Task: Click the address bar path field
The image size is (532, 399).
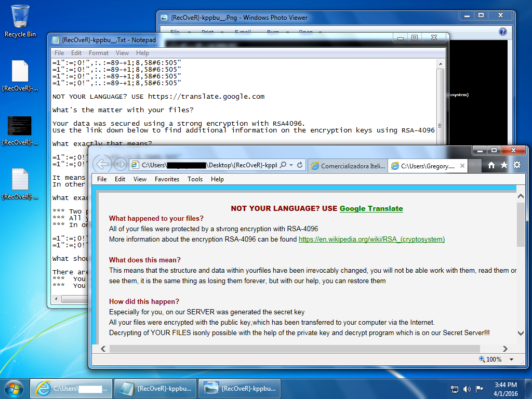Action: click(208, 165)
